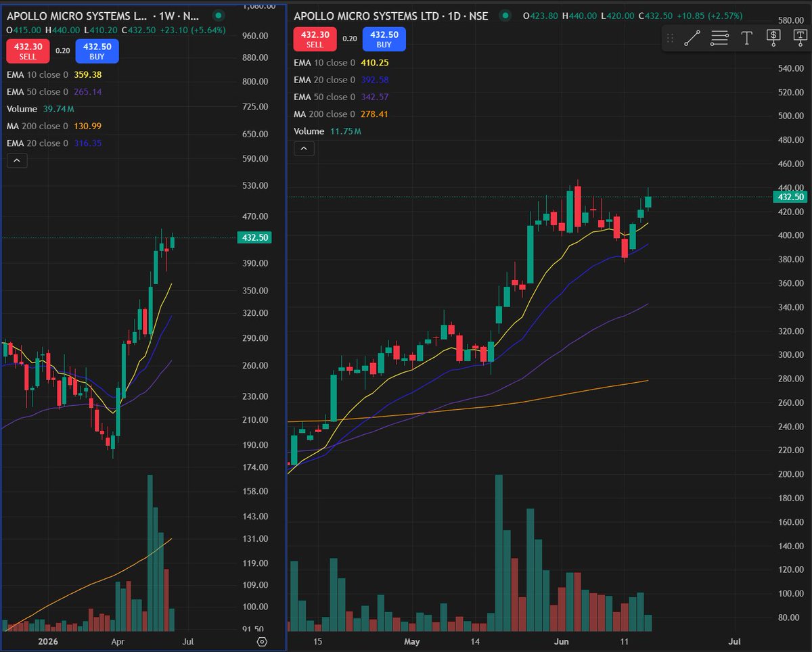812x652 pixels.
Task: Click 470.00 on weekly price scale
Action: pos(256,216)
